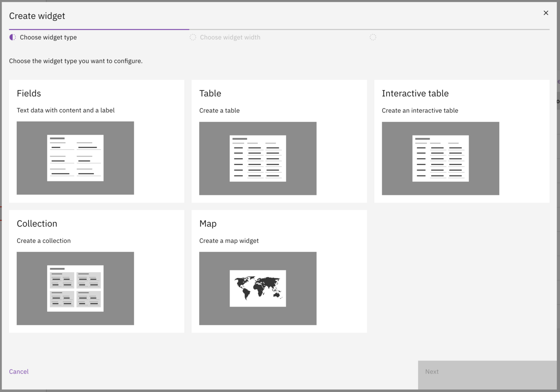Pick the Collection widget preview image
560x392 pixels.
pos(75,288)
